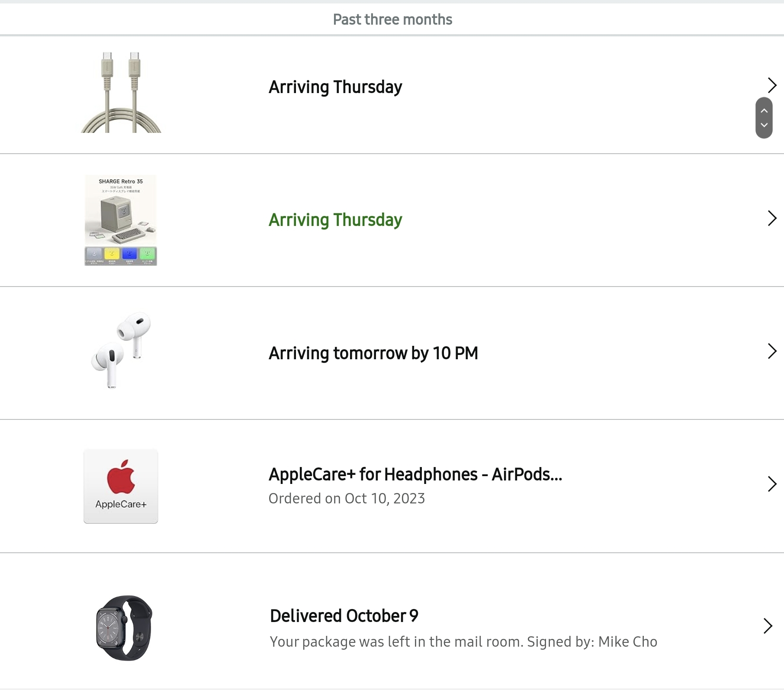Open the SHARGE Retro 35 charger image
Viewport: 784px width, 693px height.
pyautogui.click(x=121, y=220)
